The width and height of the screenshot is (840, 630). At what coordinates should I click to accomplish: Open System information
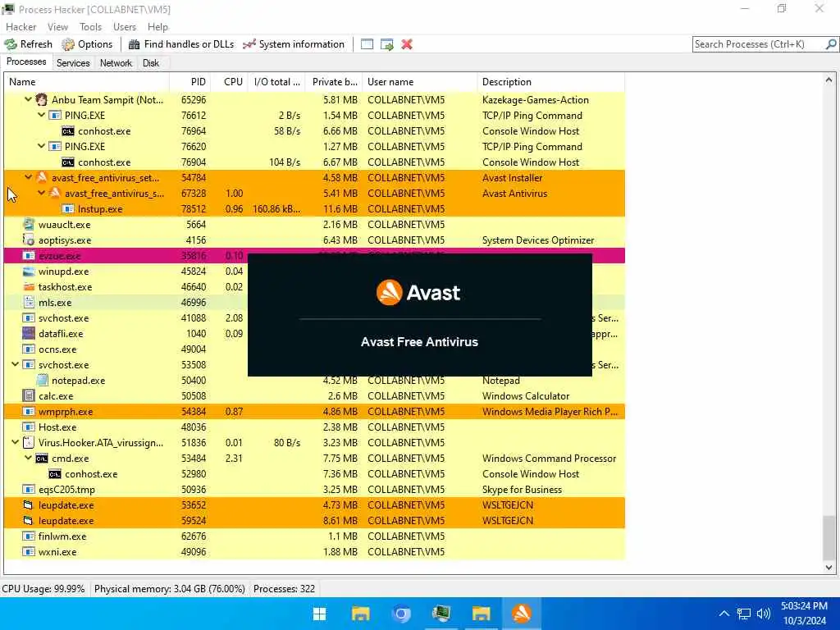coord(293,44)
